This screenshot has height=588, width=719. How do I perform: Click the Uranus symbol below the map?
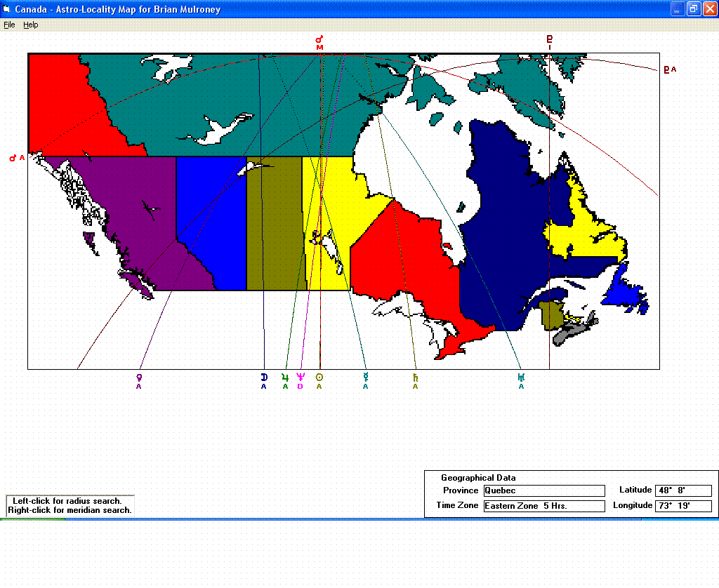pos(521,377)
